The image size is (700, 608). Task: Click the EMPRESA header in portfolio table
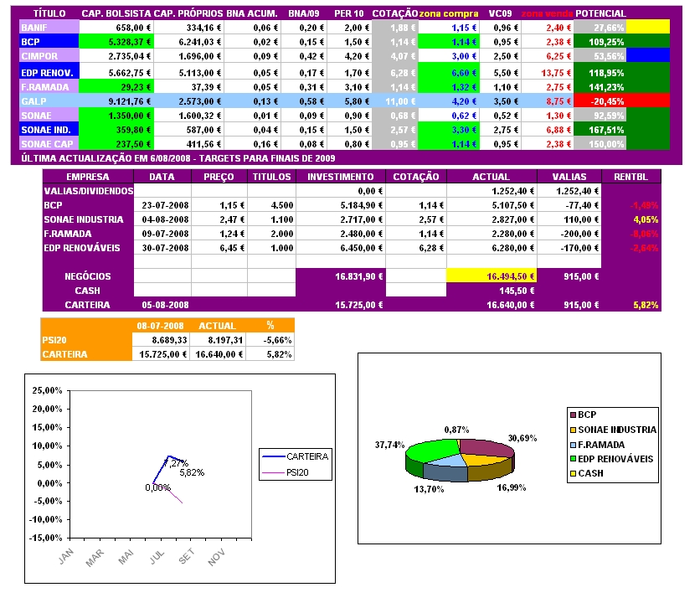click(x=88, y=177)
